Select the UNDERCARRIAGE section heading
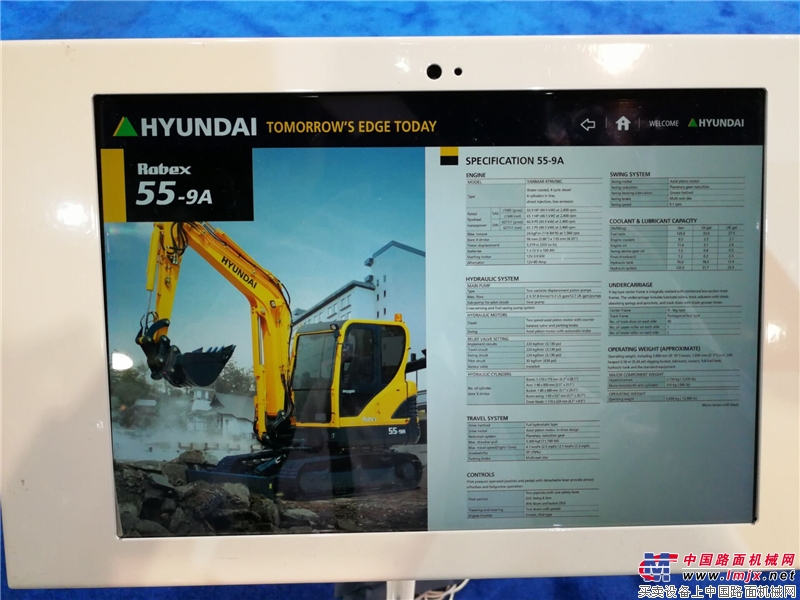Image resolution: width=800 pixels, height=600 pixels. (x=631, y=285)
